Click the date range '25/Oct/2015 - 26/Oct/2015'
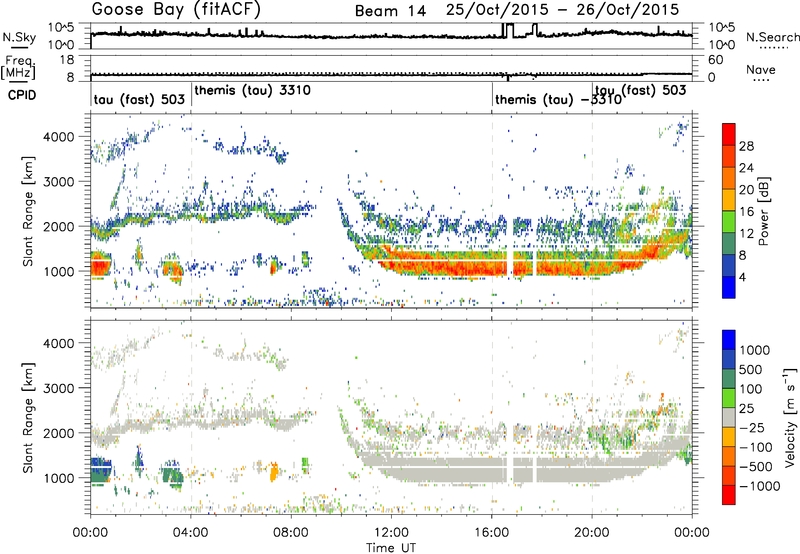800x554 pixels. [563, 10]
